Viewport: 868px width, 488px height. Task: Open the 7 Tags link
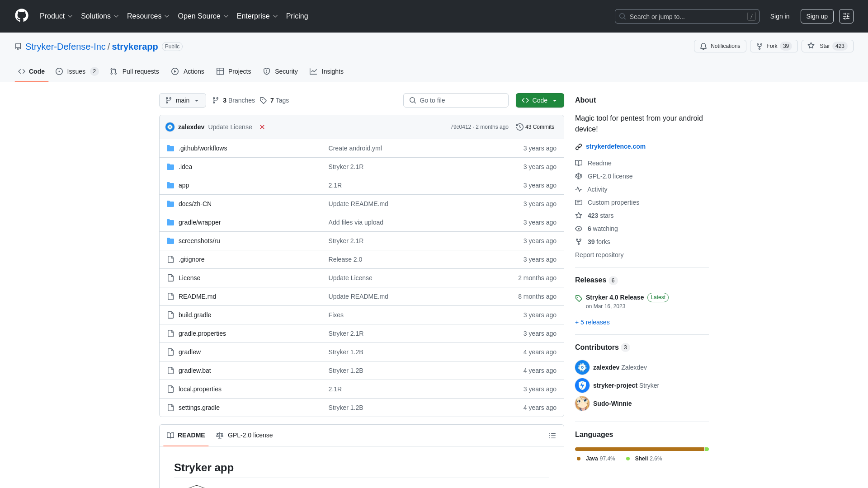274,100
